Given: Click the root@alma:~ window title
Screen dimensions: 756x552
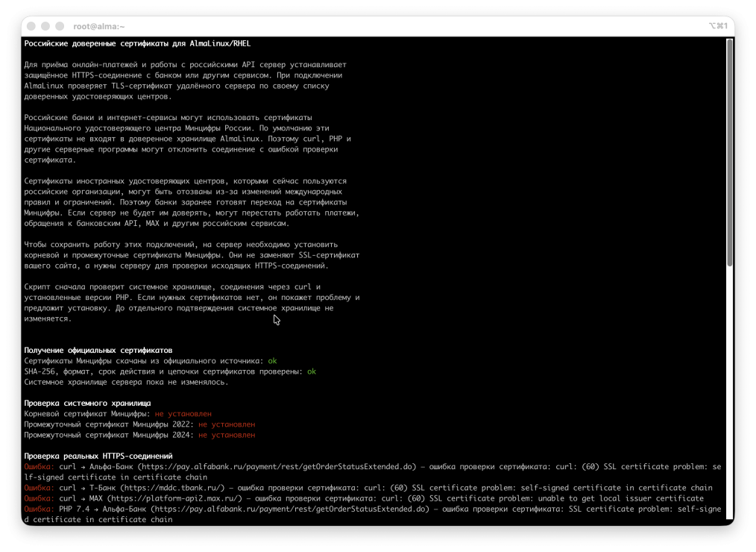Looking at the screenshot, I should tap(99, 27).
